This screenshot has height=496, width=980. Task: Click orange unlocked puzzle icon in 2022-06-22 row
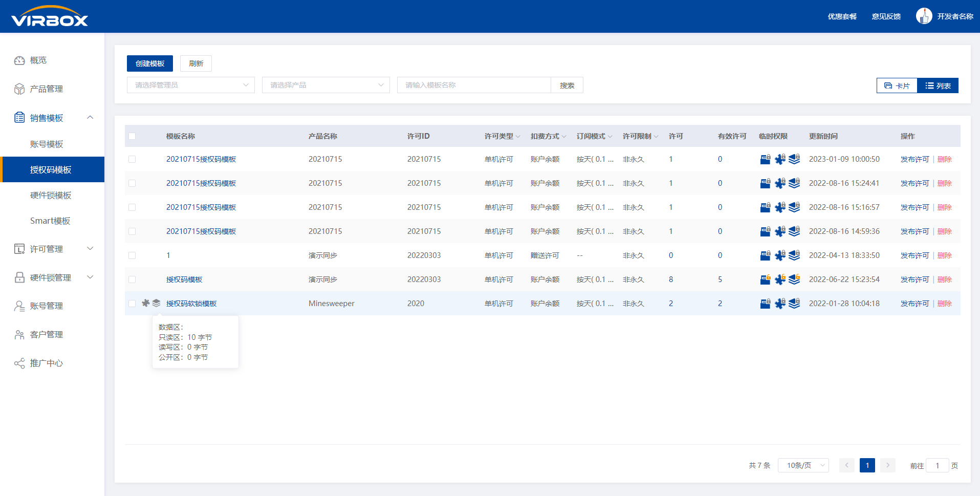click(x=780, y=279)
